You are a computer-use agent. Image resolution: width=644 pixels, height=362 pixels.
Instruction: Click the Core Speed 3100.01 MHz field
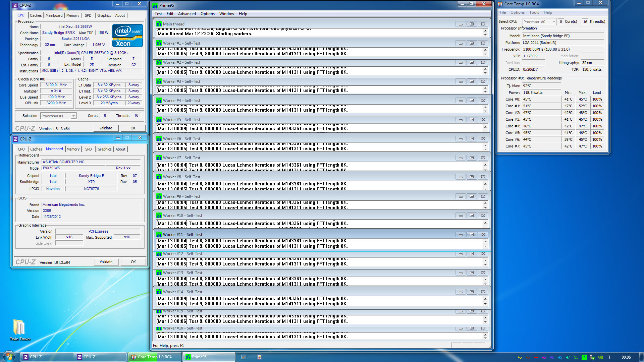(x=56, y=85)
